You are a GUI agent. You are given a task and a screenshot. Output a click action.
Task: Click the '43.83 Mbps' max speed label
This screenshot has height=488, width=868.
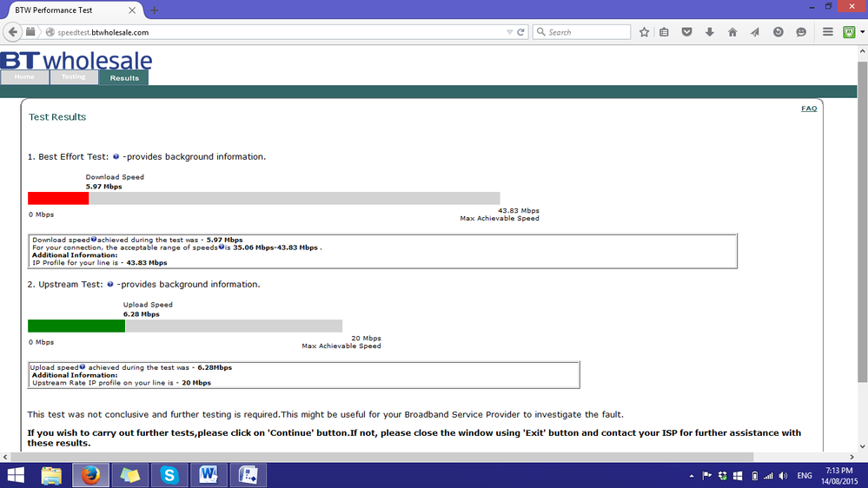click(518, 211)
